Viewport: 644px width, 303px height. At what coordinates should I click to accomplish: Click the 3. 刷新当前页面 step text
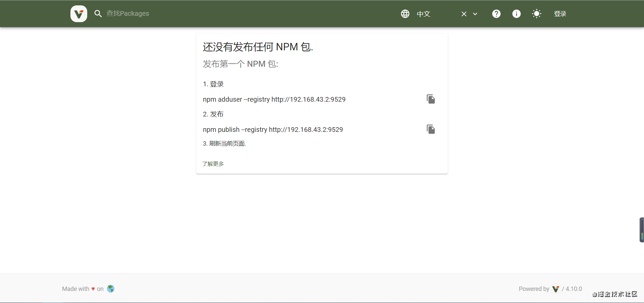point(224,144)
